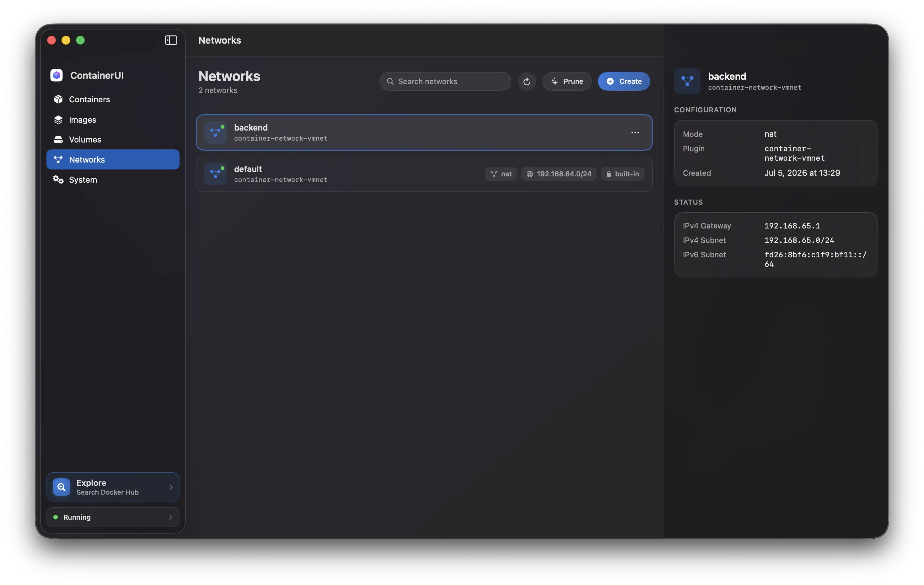Click the Networks title bar text
The width and height of the screenshot is (924, 585).
[219, 40]
